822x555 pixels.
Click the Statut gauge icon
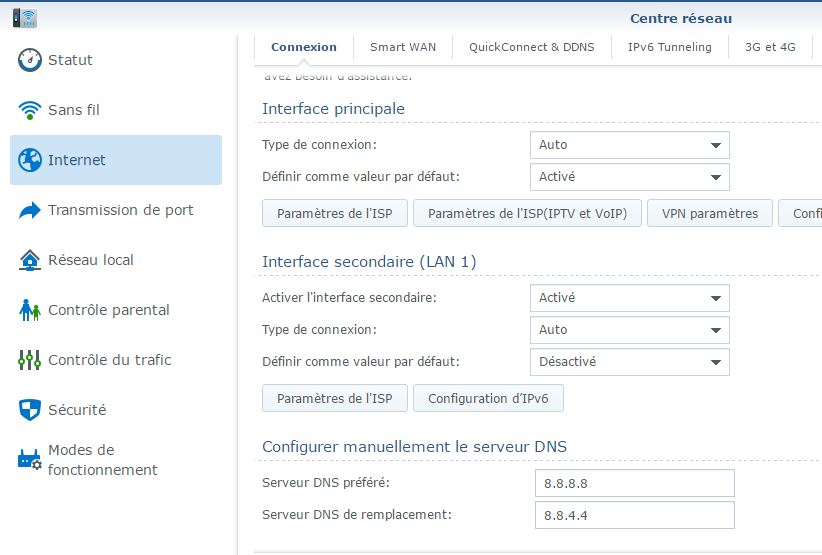pyautogui.click(x=30, y=60)
